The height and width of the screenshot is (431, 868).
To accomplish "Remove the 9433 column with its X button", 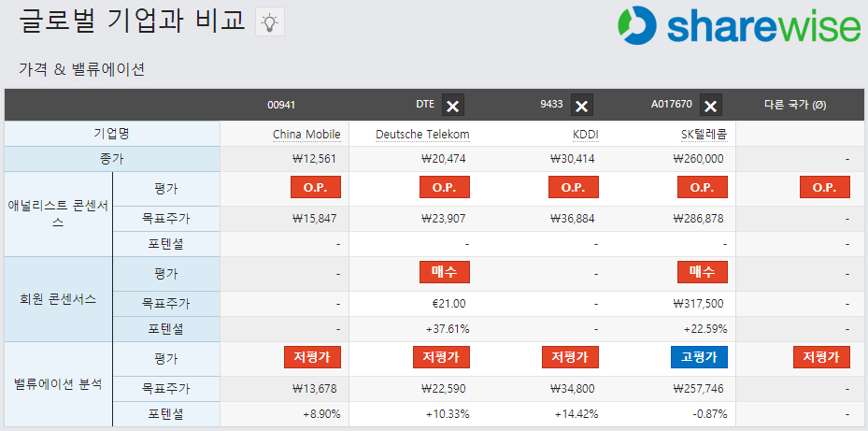I will [x=582, y=105].
